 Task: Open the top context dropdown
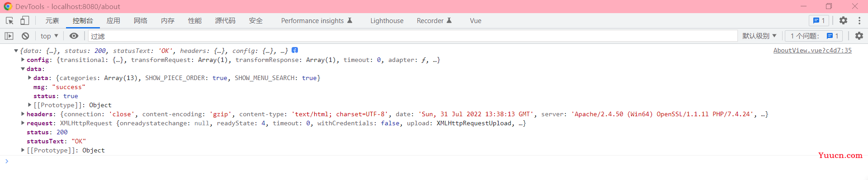(x=49, y=36)
